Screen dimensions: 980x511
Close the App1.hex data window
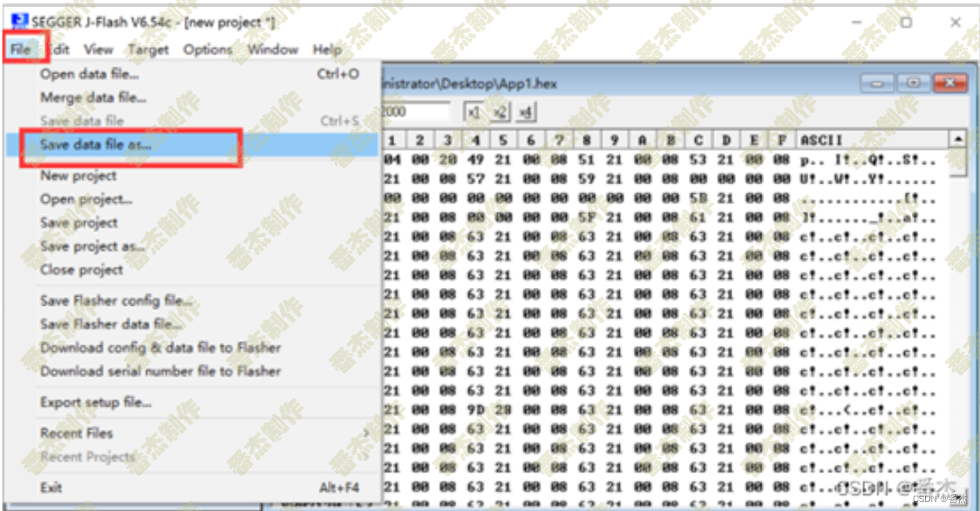pos(950,83)
